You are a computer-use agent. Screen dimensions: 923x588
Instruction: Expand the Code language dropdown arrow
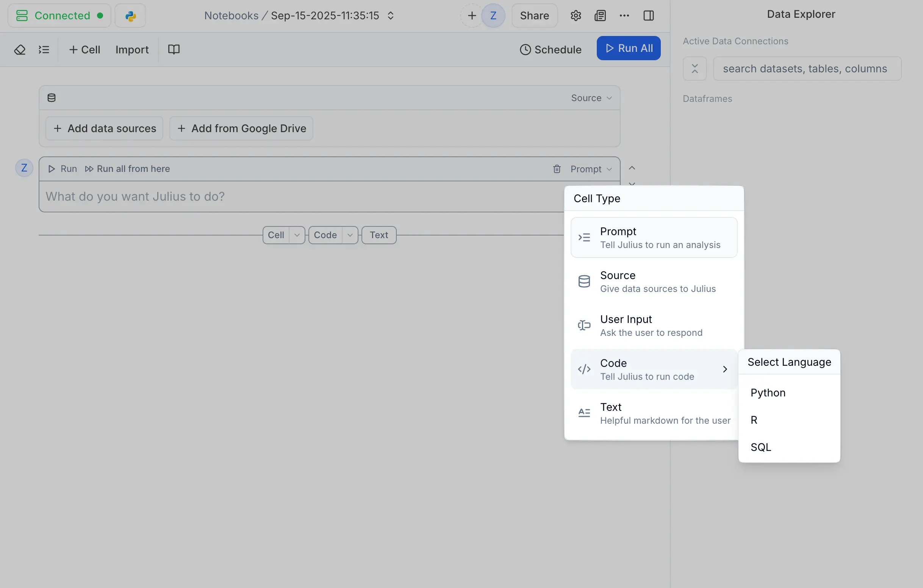coord(350,235)
